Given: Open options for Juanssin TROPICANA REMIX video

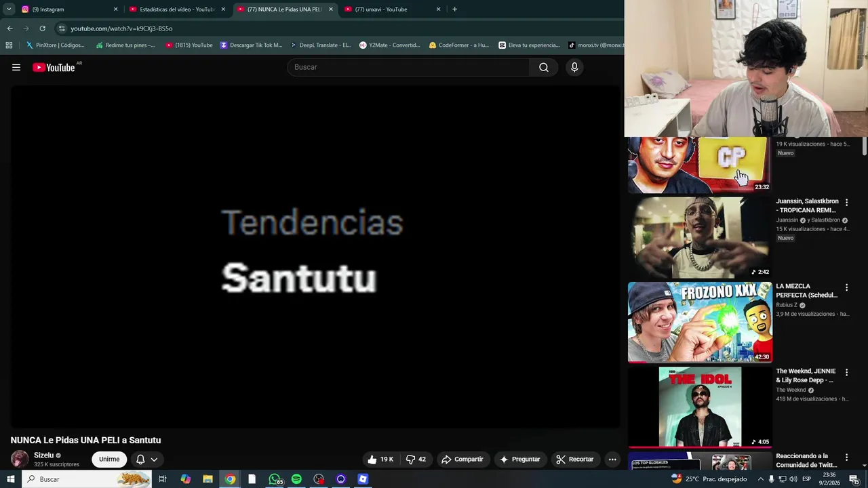Looking at the screenshot, I should click(846, 202).
